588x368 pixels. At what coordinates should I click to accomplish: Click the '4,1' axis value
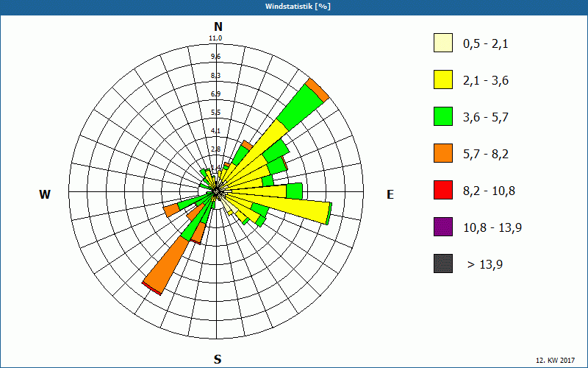(x=215, y=131)
